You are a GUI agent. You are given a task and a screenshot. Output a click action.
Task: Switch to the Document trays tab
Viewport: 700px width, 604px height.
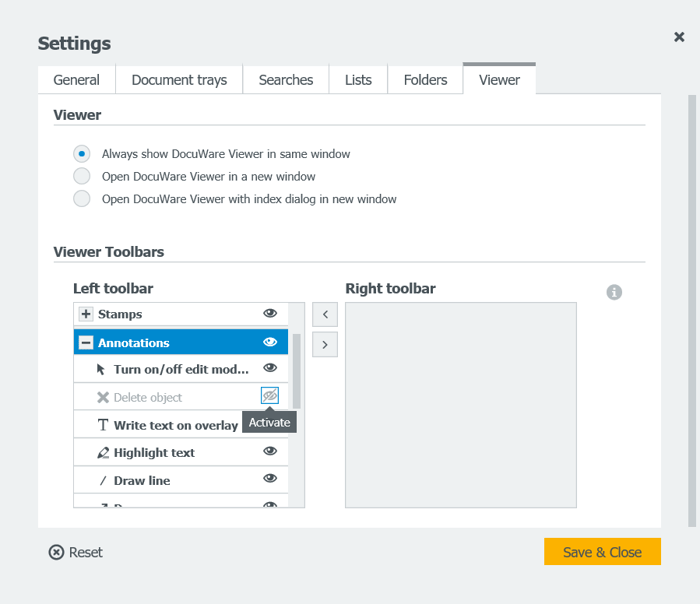tap(179, 80)
